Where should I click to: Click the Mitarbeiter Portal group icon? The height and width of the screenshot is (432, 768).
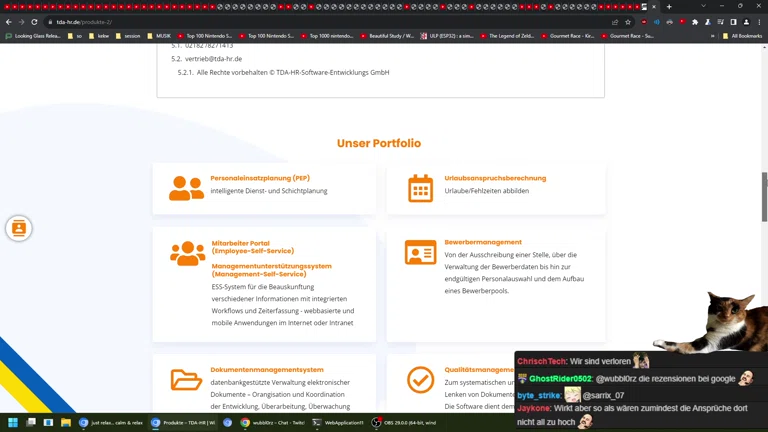tap(188, 254)
